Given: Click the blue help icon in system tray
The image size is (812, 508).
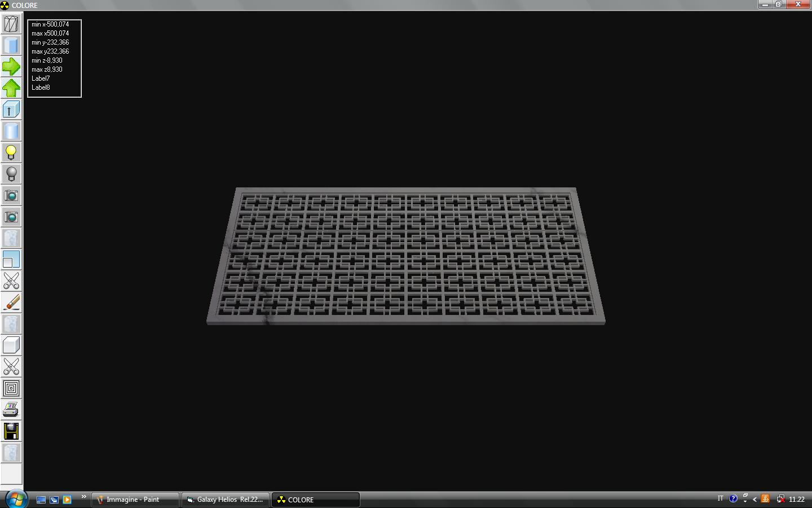Looking at the screenshot, I should pos(733,498).
